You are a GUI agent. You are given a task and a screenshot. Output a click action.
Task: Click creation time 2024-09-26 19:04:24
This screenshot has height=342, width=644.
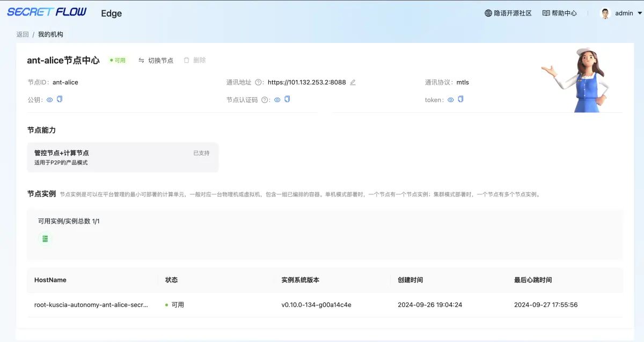pyautogui.click(x=430, y=304)
